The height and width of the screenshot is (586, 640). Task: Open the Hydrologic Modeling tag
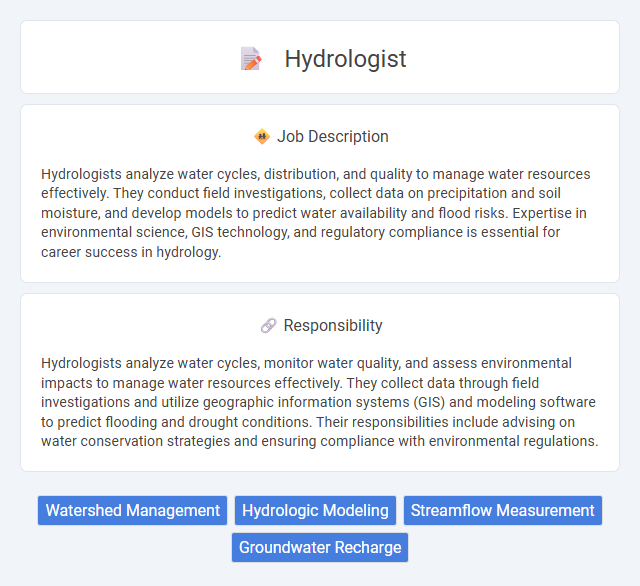(x=315, y=511)
